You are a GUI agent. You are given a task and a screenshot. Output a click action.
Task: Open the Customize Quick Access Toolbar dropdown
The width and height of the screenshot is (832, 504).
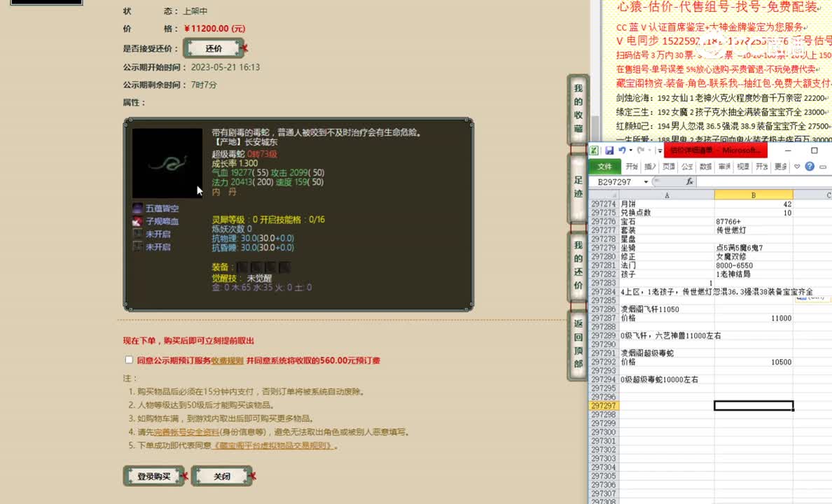click(658, 150)
